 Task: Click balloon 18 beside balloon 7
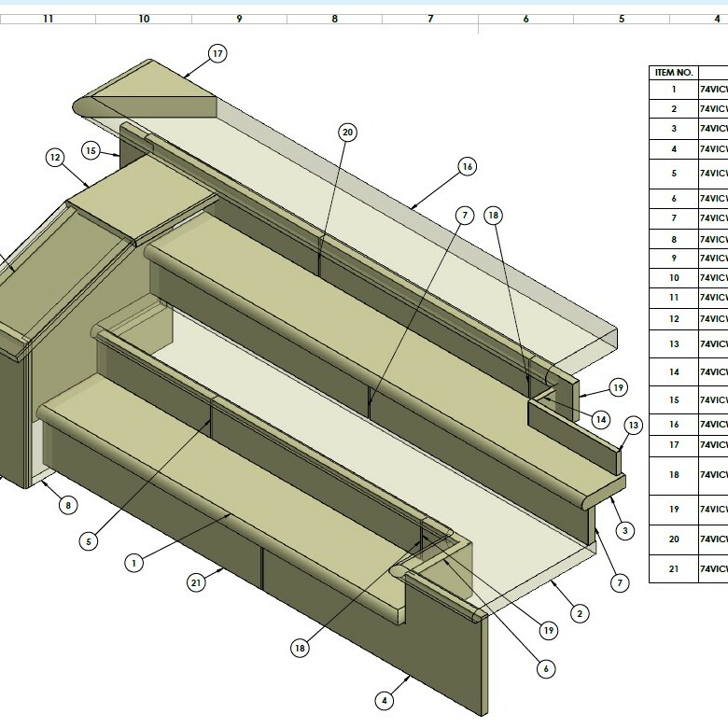493,216
